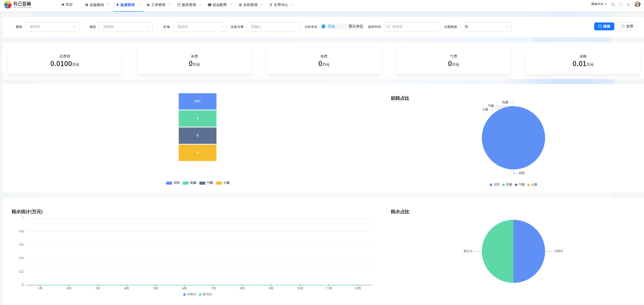Toggle 电费 legend in 能耗占比 pie chart

click(x=503, y=185)
